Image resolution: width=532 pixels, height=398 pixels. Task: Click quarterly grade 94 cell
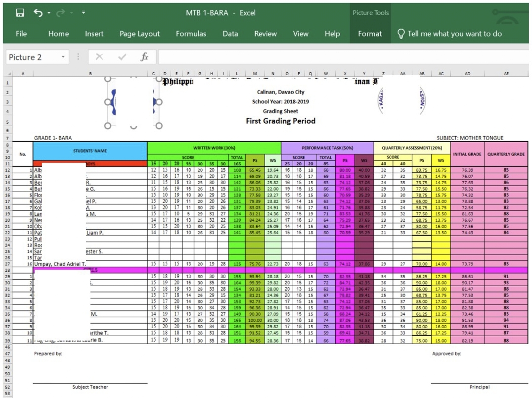pyautogui.click(x=506, y=320)
